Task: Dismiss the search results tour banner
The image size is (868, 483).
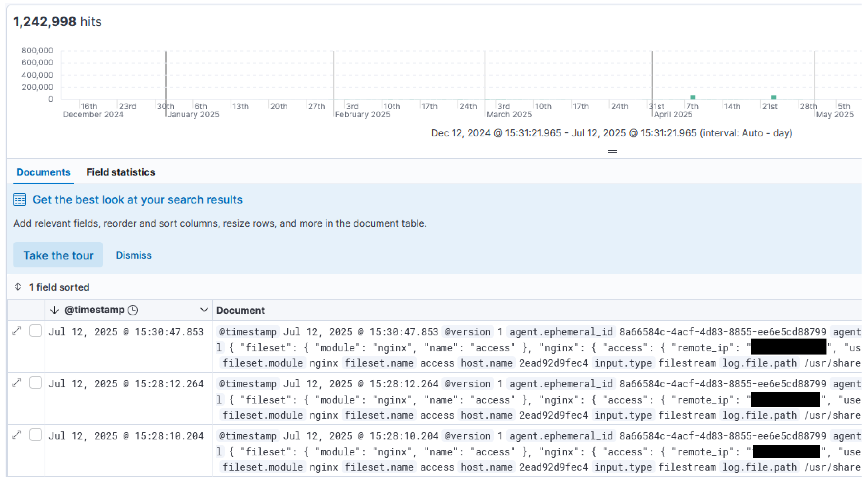Action: [134, 255]
